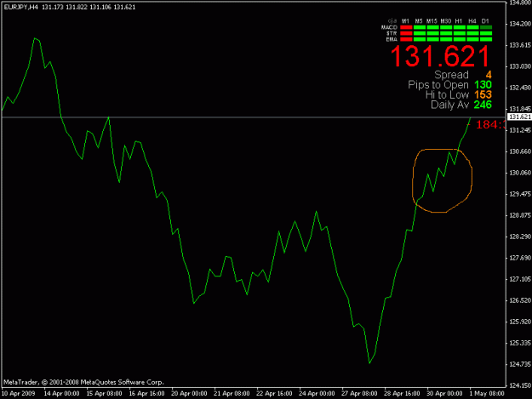The image size is (532, 399).
Task: Click the green EMA signal bar for D1
Action: coord(486,39)
